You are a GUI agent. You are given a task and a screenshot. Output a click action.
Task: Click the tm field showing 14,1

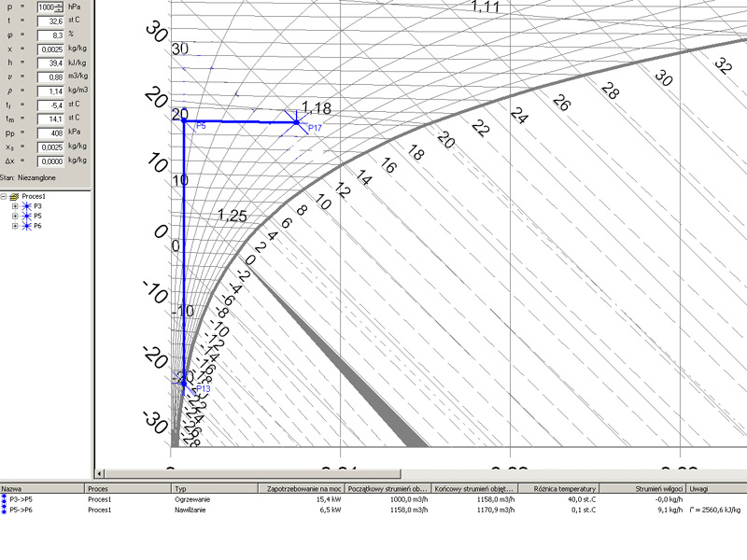[x=50, y=119]
